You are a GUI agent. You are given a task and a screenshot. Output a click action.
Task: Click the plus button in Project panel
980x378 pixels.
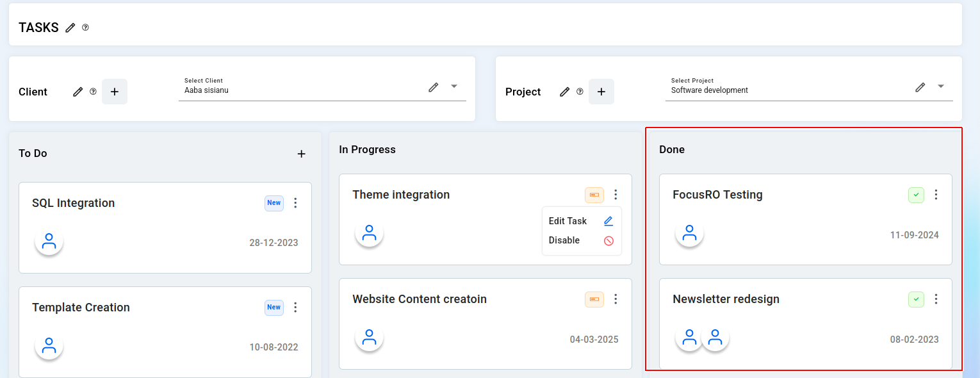(601, 92)
